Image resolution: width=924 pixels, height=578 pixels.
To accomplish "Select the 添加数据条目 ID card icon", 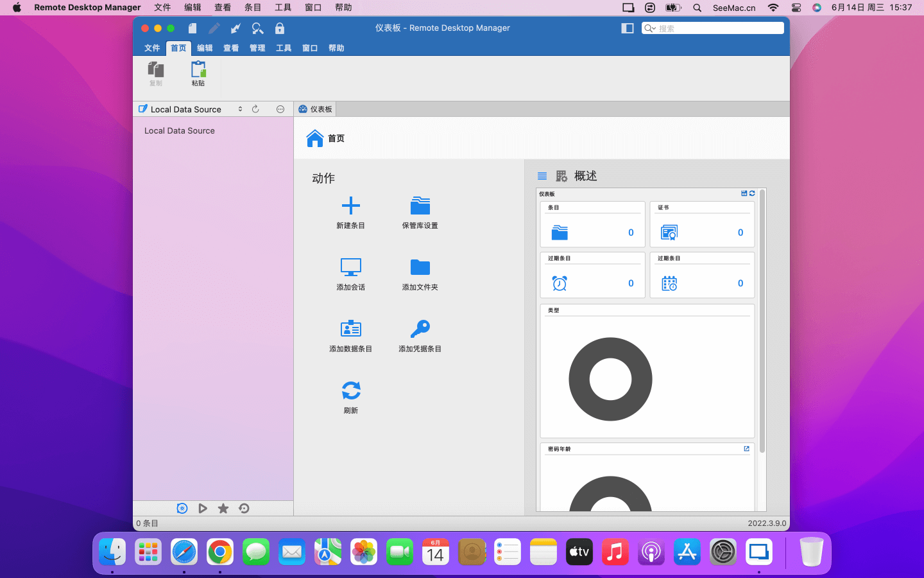I will (x=350, y=329).
